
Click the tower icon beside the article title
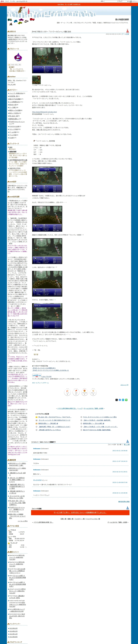pyautogui.click(x=127, y=31)
